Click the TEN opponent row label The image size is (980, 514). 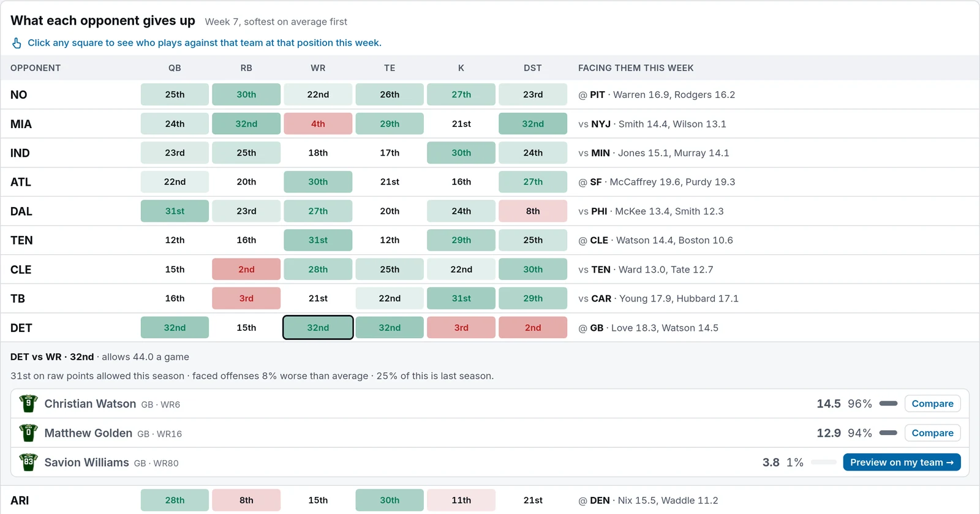tap(21, 240)
